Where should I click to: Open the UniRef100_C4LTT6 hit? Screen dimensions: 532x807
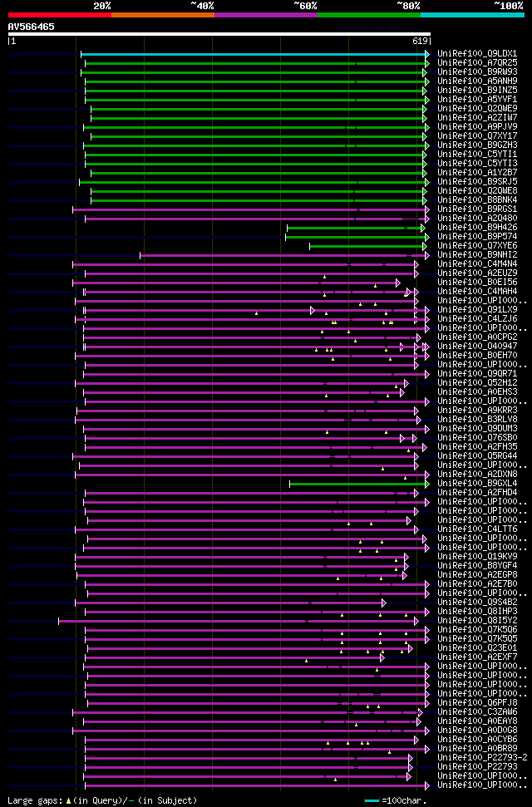point(477,529)
